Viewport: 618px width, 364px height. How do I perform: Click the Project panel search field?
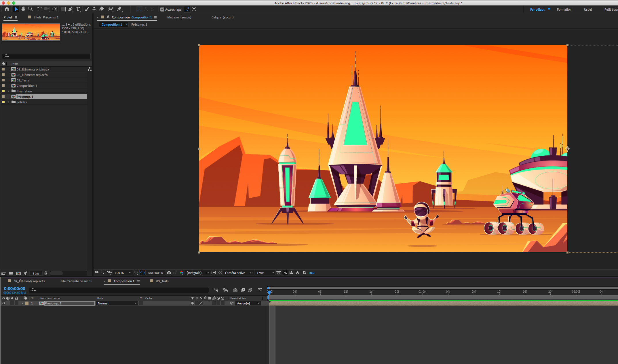point(46,56)
